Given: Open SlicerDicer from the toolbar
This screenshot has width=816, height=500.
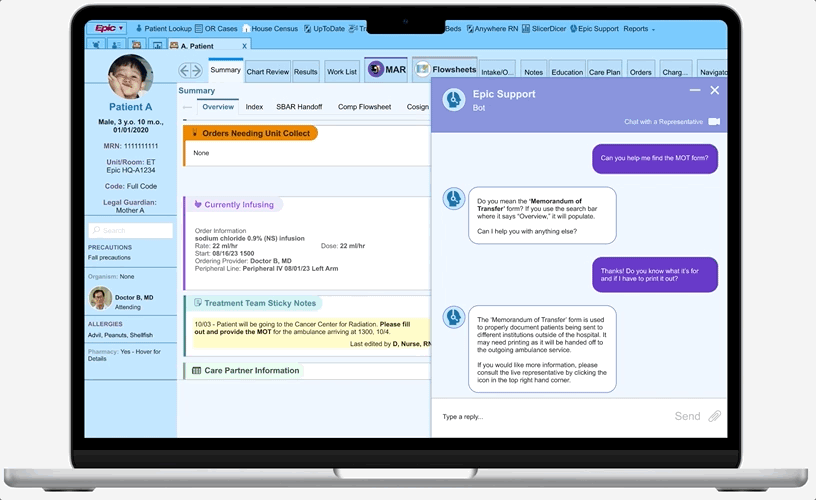Looking at the screenshot, I should click(542, 29).
